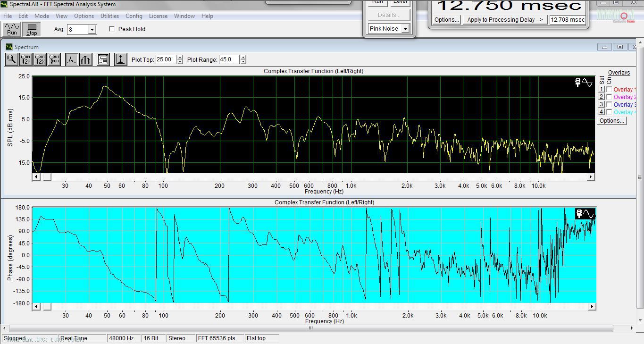Click the Plot Top input field

(166, 60)
